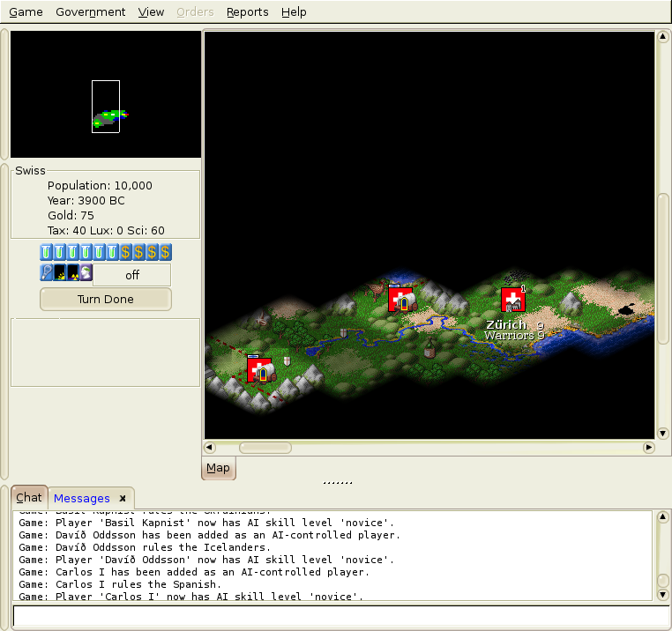Open research via the light bulb indicator
The height and width of the screenshot is (631, 672).
(x=46, y=272)
